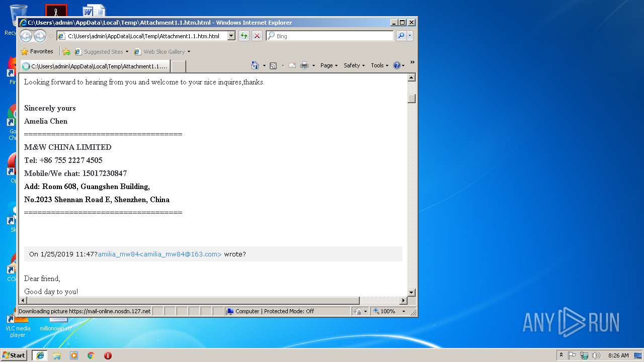Open the search provider dropdown arrow
This screenshot has width=644, height=362.
pyautogui.click(x=410, y=36)
